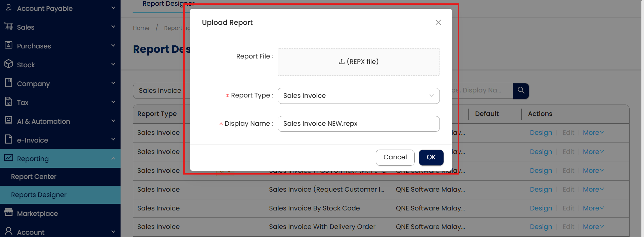
Task: Open More options for Sales Invoice By Stock Code
Action: point(593,208)
